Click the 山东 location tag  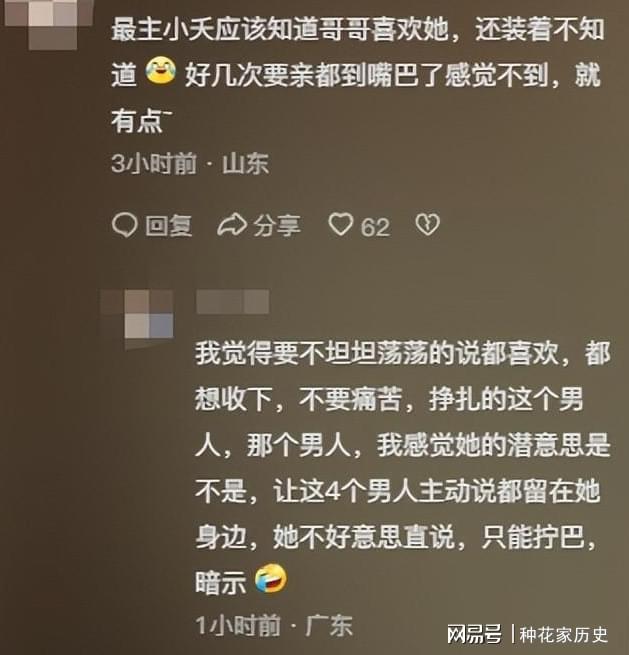(x=245, y=163)
